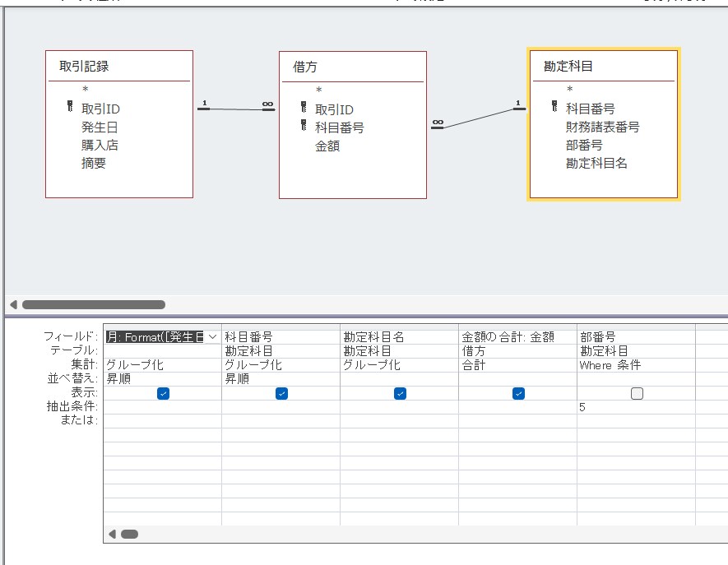Viewport: 728px width, 565px height.
Task: Enable the show checkbox for 部番号 column
Action: click(637, 393)
